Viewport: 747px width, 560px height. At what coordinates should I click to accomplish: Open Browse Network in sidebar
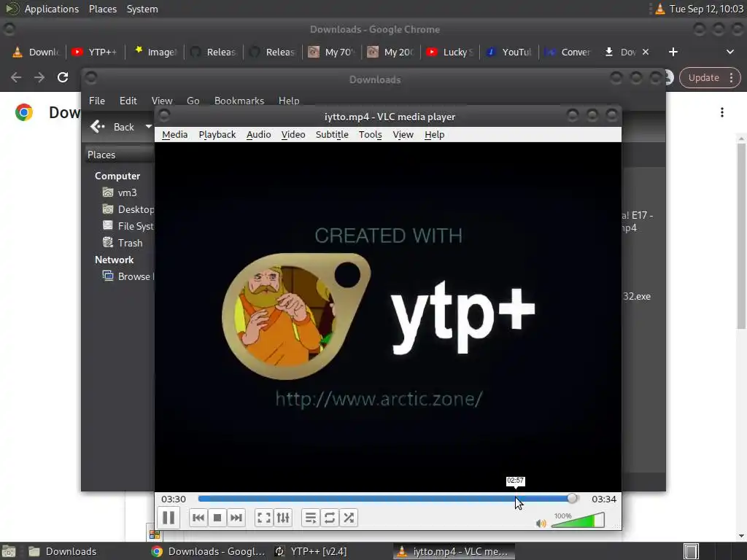[x=128, y=276]
